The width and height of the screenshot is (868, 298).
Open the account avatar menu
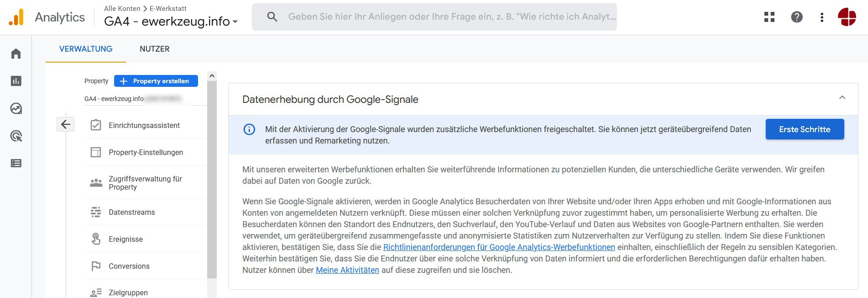(847, 17)
